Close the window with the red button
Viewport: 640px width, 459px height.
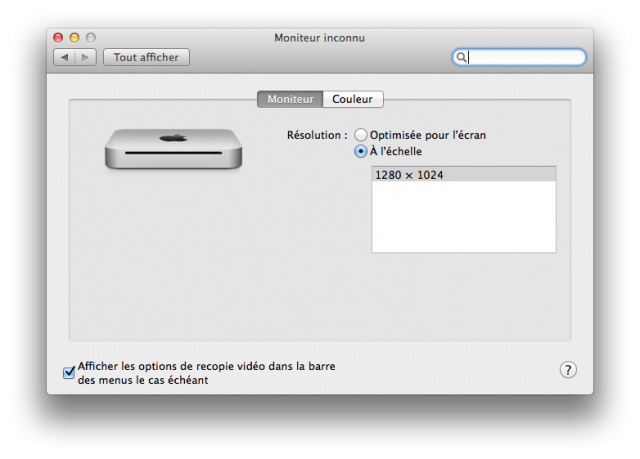pyautogui.click(x=58, y=38)
